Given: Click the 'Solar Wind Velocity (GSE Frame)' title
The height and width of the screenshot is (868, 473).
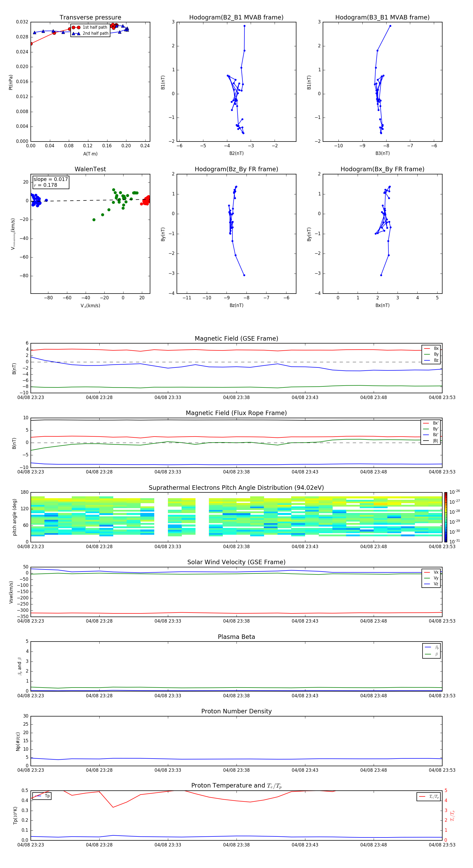Looking at the screenshot, I should click(x=236, y=562).
